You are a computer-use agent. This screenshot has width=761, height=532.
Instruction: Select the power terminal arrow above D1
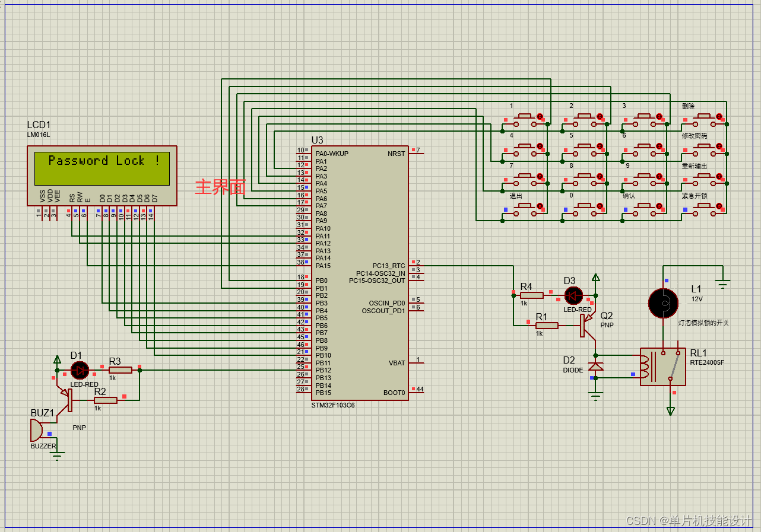pyautogui.click(x=57, y=359)
